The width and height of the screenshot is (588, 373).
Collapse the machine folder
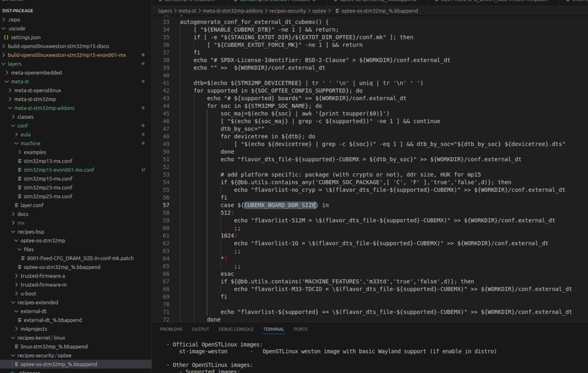coord(16,143)
